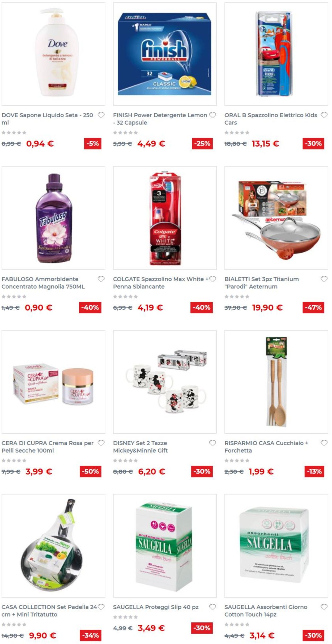Image resolution: width=332 pixels, height=644 pixels.
Task: Open the Mickey & Minnie mugs image
Action: [165, 382]
